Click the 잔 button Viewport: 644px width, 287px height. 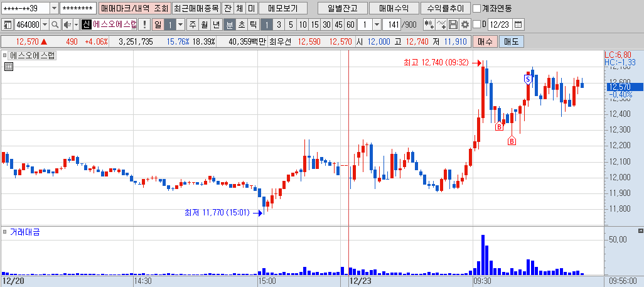click(228, 8)
